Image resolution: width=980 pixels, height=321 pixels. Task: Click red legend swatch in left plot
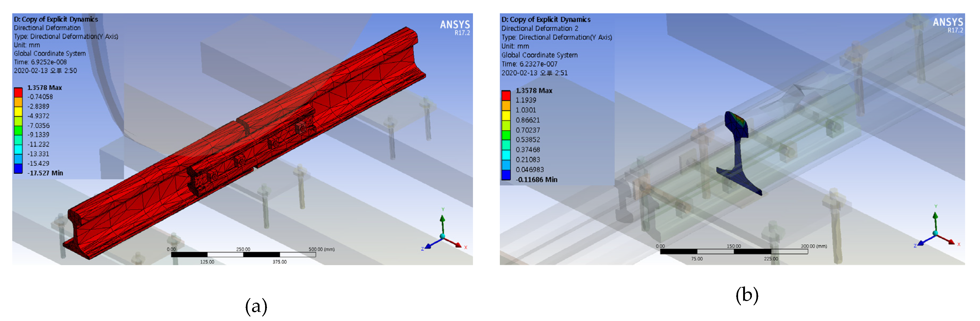18,92
